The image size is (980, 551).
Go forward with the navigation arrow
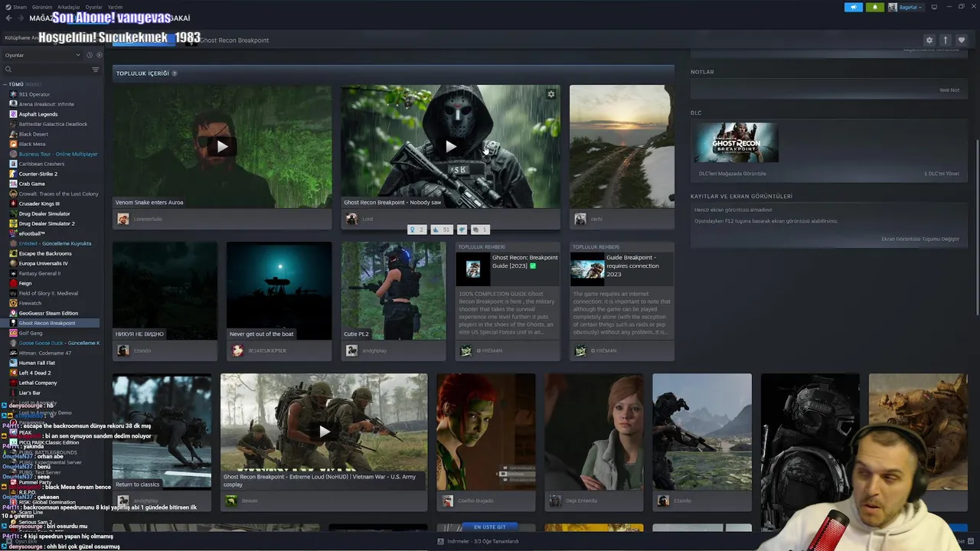tap(21, 18)
